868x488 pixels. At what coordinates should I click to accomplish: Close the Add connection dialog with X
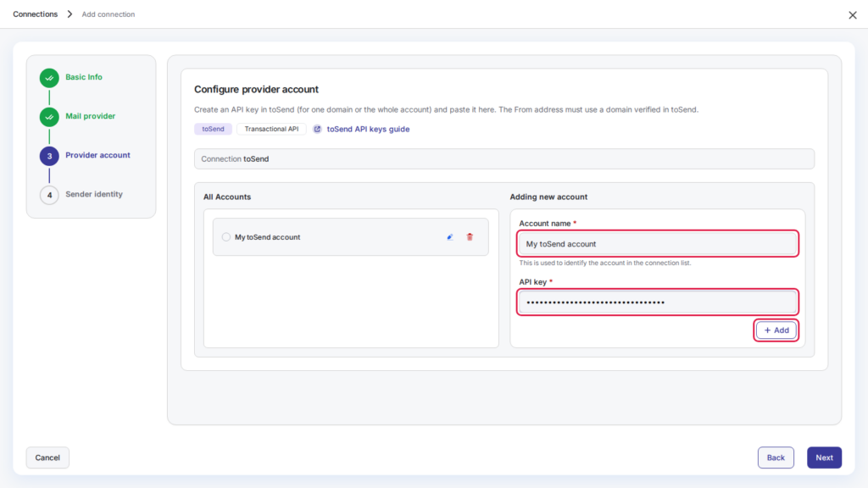click(853, 15)
